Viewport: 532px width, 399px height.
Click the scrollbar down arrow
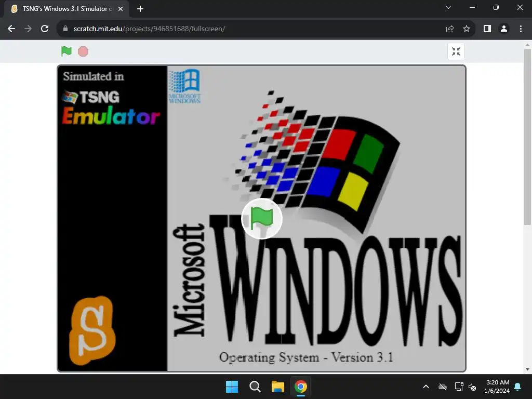pyautogui.click(x=527, y=369)
